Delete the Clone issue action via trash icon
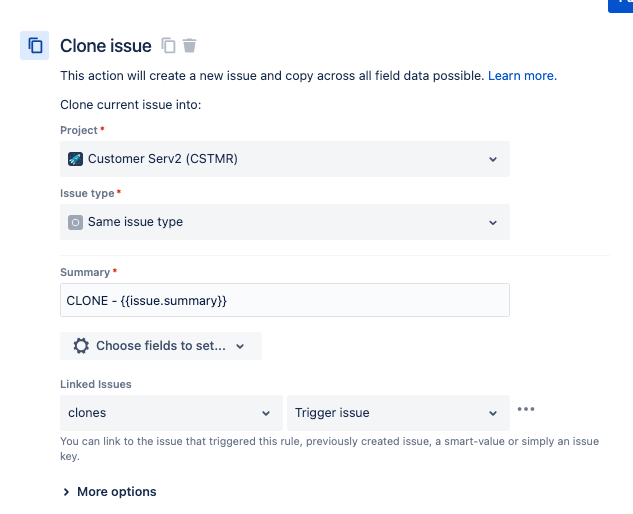The height and width of the screenshot is (514, 633). click(189, 46)
